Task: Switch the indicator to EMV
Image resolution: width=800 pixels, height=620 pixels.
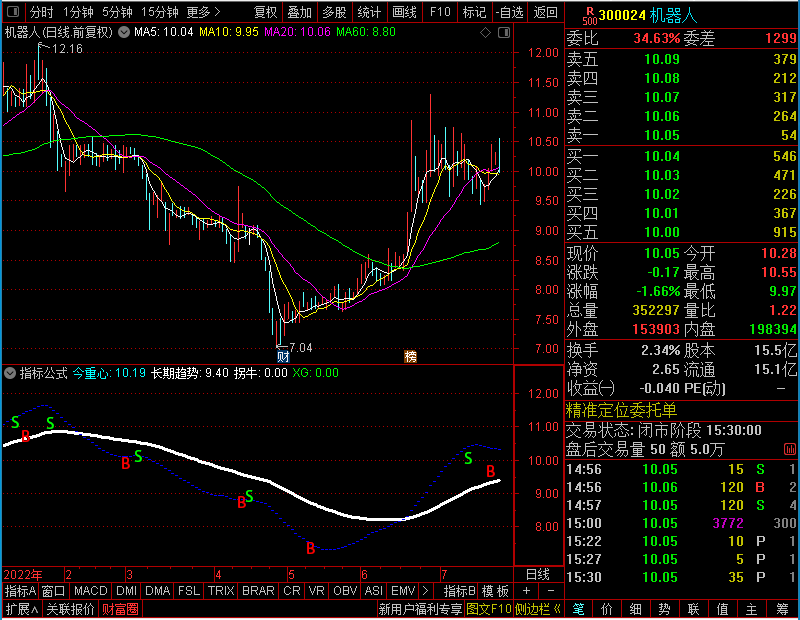Action: [403, 591]
